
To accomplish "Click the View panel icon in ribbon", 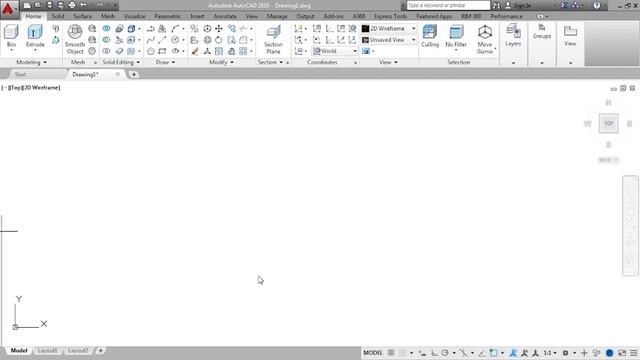I will (x=570, y=35).
